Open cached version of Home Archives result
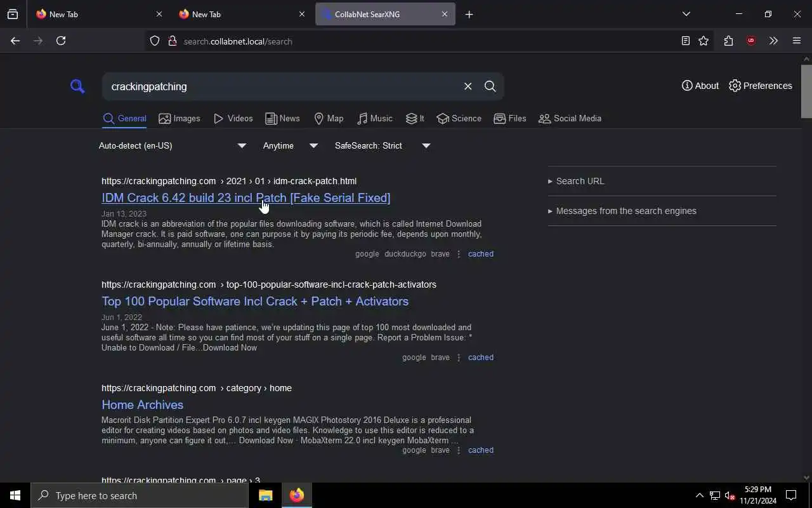This screenshot has width=812, height=508. tap(480, 450)
